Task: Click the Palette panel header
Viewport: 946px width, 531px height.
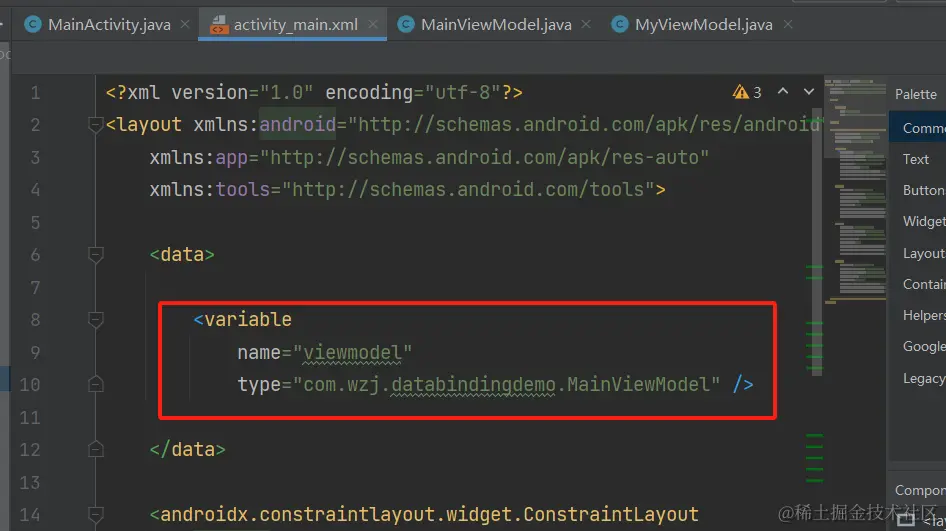Action: 916,94
